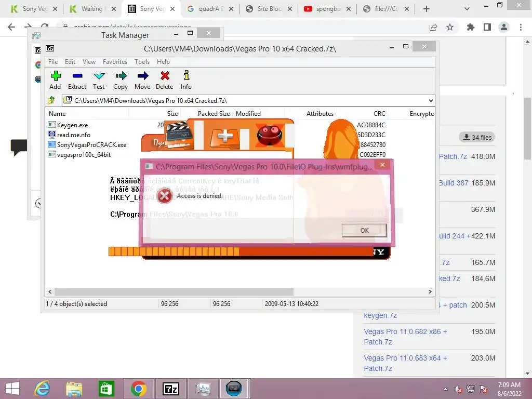Run the Test tool in 7-Zip
Image resolution: width=532 pixels, height=399 pixels.
coord(99,80)
